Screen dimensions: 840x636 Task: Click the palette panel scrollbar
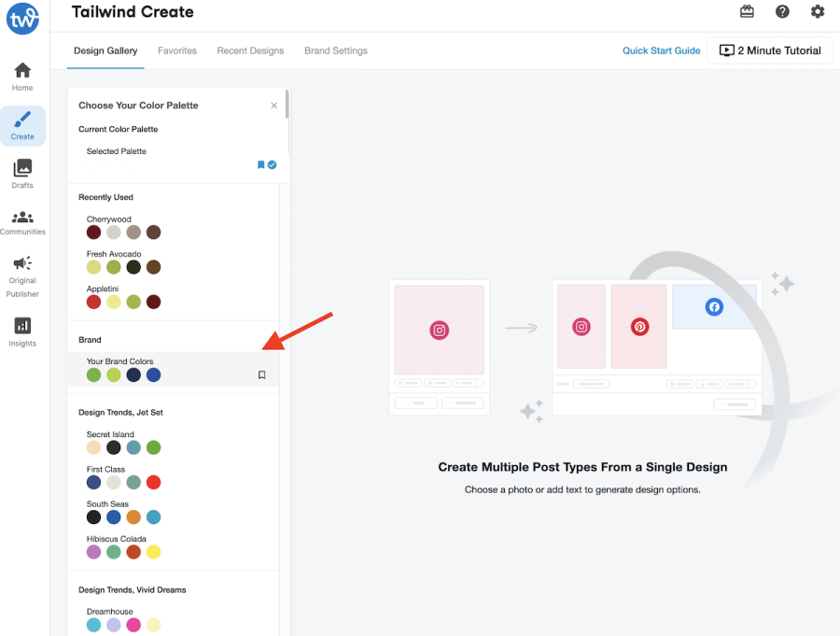(287, 104)
